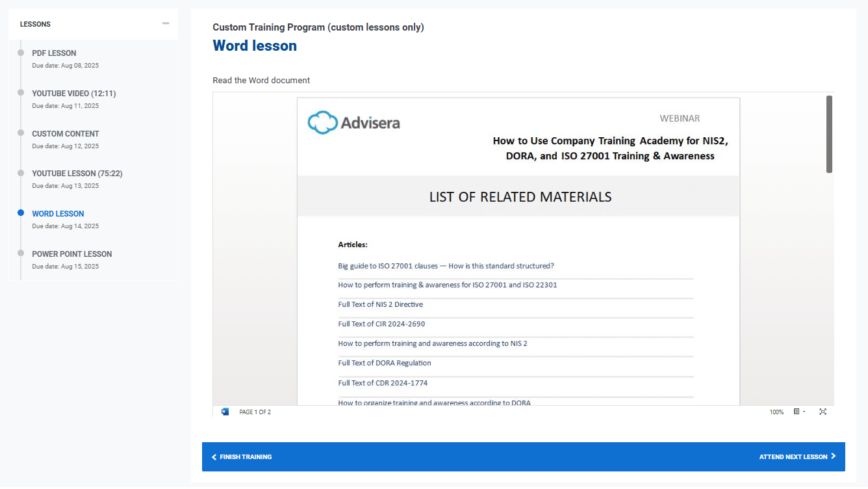
Task: Click the List of Related Materials heading
Action: (x=520, y=197)
